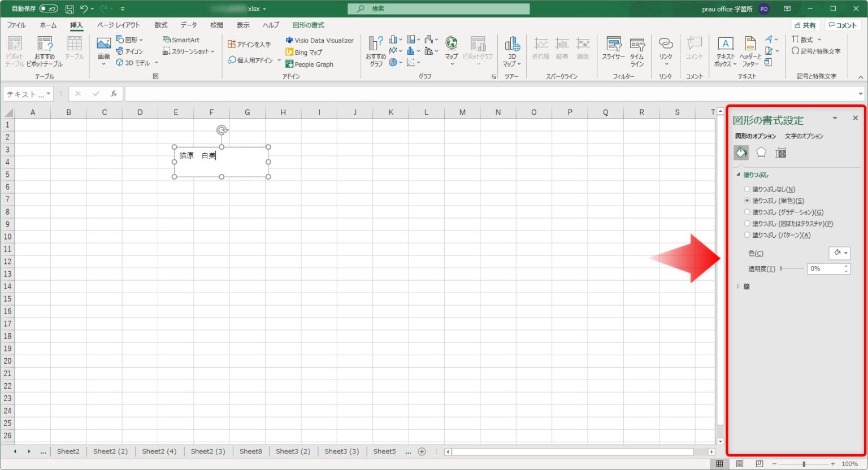Switch to the データ tab
The height and width of the screenshot is (470, 868).
pyautogui.click(x=189, y=25)
